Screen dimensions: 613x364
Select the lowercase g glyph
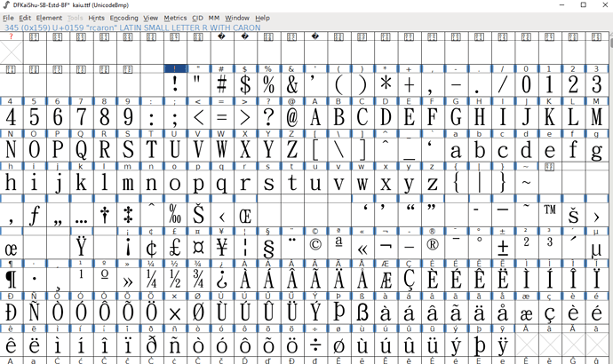(597, 149)
